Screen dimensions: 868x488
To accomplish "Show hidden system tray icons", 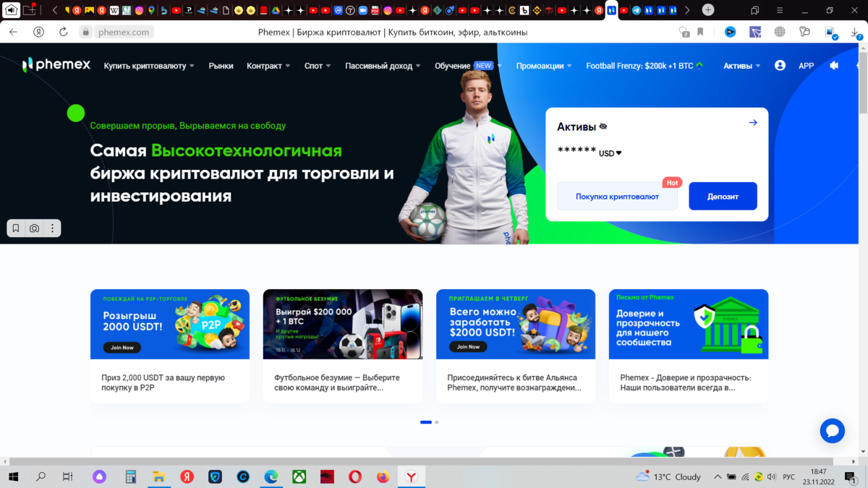I will [x=718, y=477].
